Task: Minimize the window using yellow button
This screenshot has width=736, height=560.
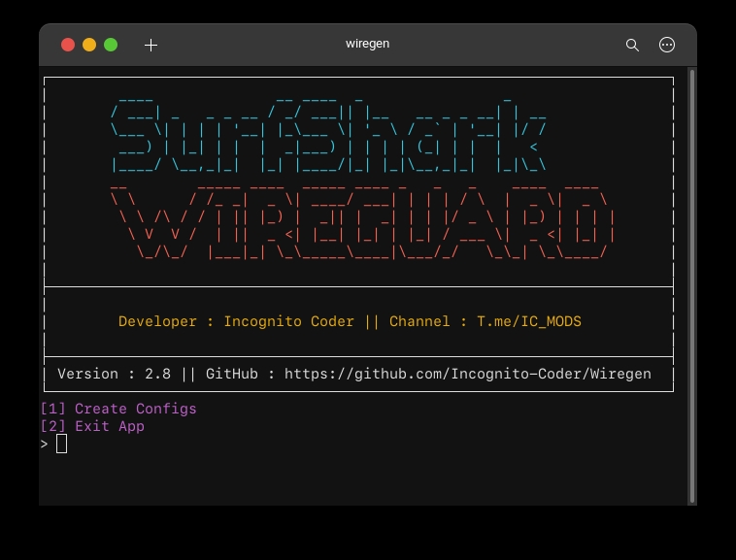Action: tap(89, 45)
